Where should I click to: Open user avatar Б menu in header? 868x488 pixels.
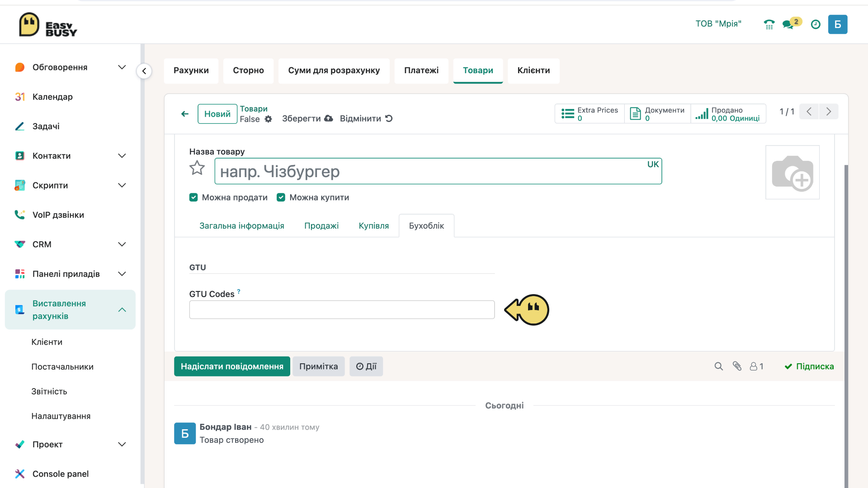[838, 24]
